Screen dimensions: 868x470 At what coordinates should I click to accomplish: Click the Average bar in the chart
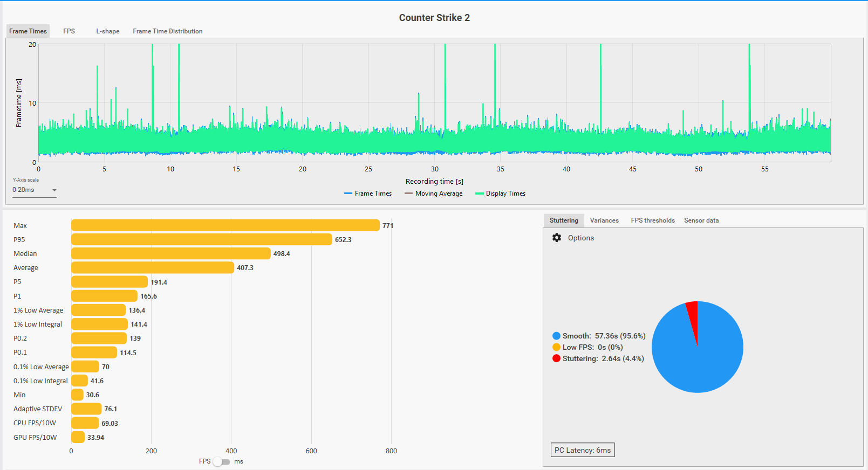[153, 267]
